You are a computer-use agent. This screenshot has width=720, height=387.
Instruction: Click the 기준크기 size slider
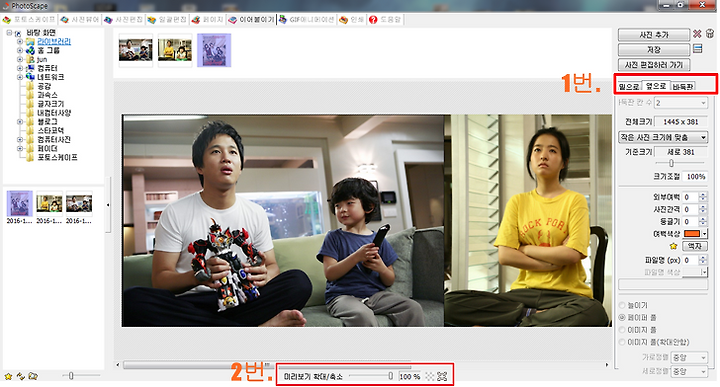(x=680, y=163)
